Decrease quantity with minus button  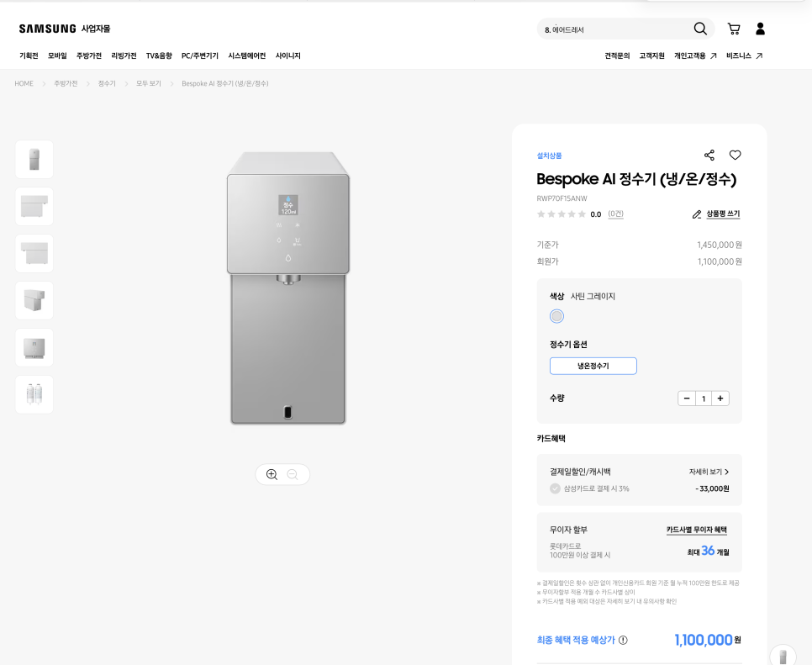687,398
